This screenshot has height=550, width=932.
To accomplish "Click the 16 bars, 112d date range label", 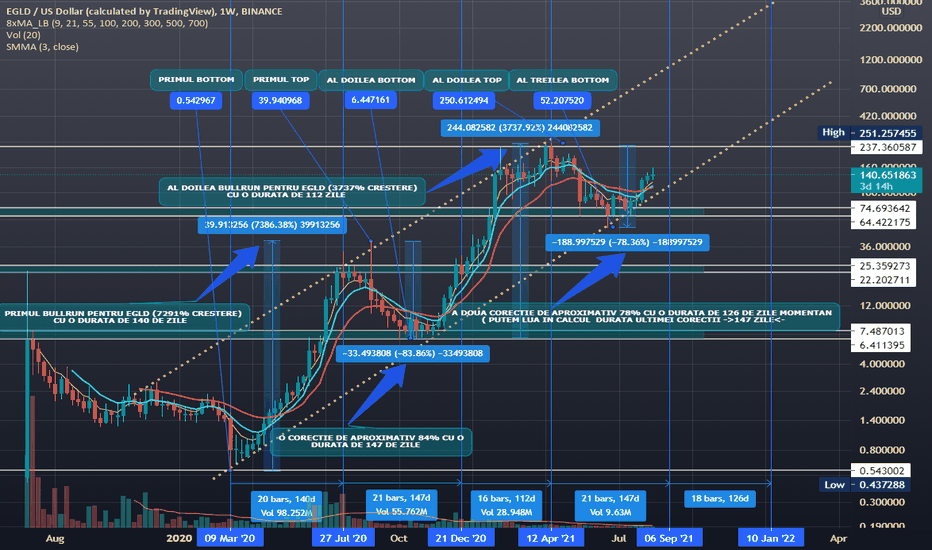I will tap(506, 505).
